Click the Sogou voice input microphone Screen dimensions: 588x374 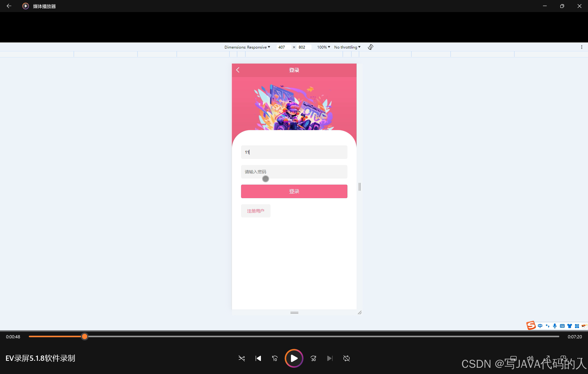555,326
